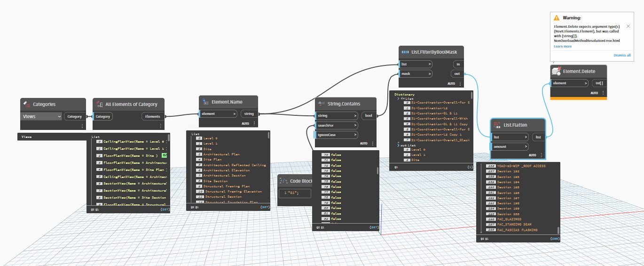Open the Views category dropdown

pyautogui.click(x=42, y=116)
